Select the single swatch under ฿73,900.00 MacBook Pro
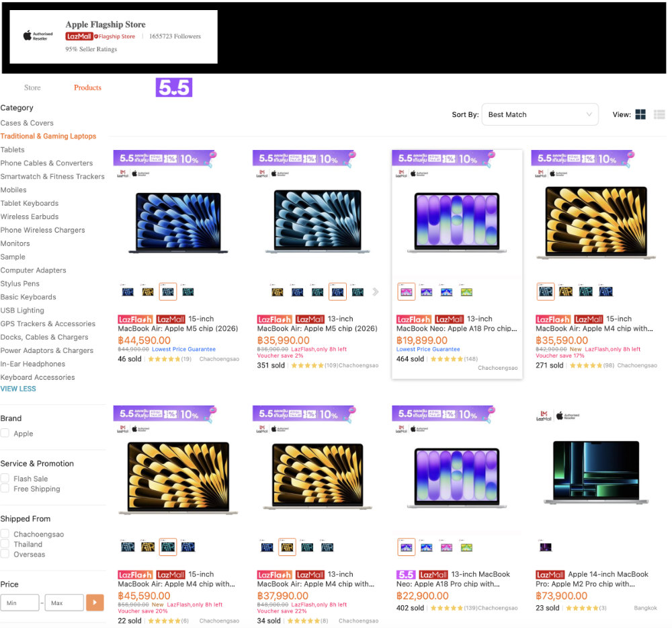This screenshot has height=628, width=672. (x=546, y=547)
